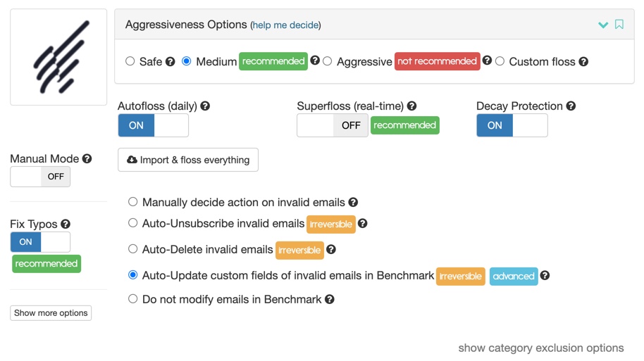Open the help me decide link

tap(285, 25)
